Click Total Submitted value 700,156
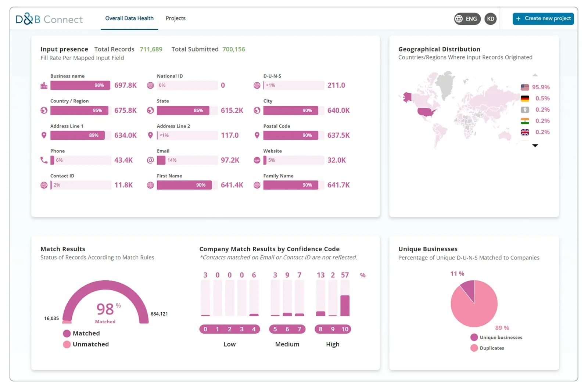Viewport: 588px width, 388px height. point(234,49)
